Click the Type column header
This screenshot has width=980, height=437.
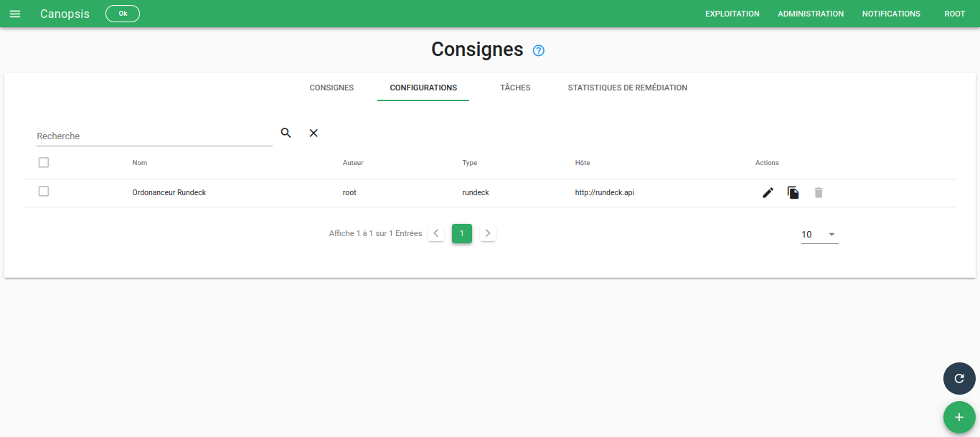(470, 163)
